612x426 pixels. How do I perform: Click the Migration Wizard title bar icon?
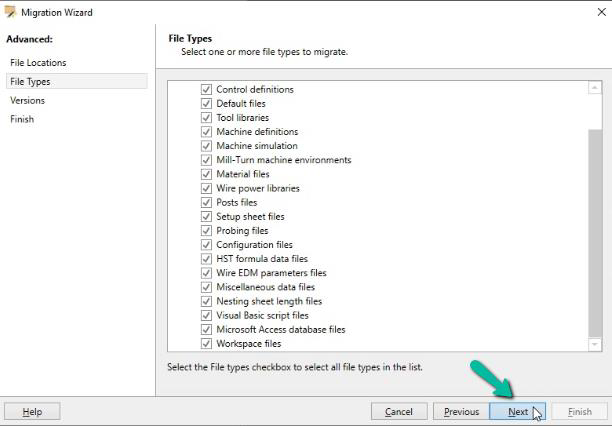pos(10,12)
